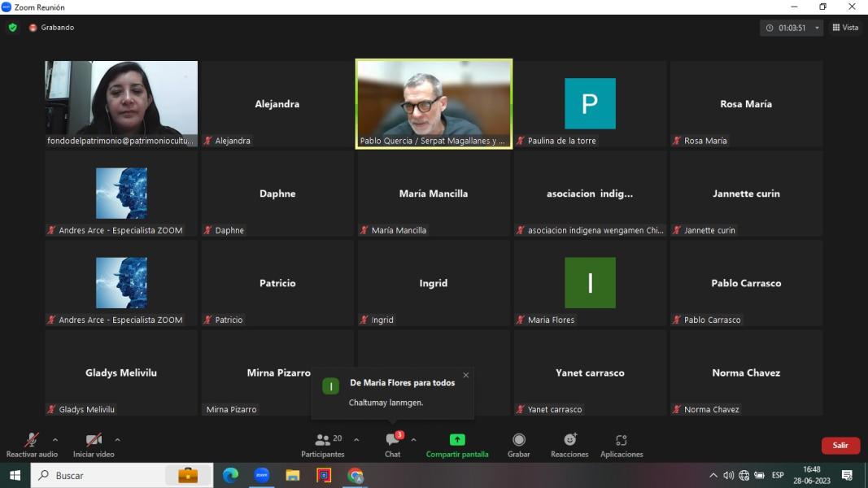Open the Vista layout menu
The image size is (868, 488).
(x=845, y=28)
